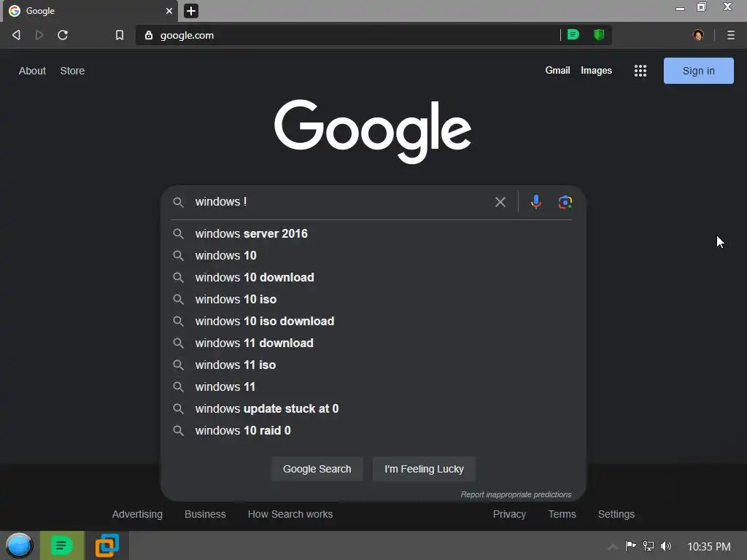Click the padlock site security icon
This screenshot has height=560, width=747.
point(149,35)
